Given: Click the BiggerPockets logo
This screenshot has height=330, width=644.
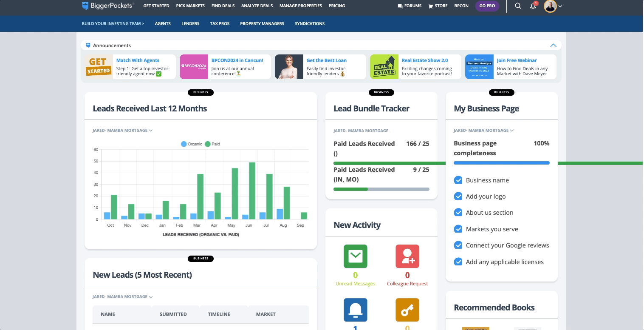Looking at the screenshot, I should [x=108, y=6].
